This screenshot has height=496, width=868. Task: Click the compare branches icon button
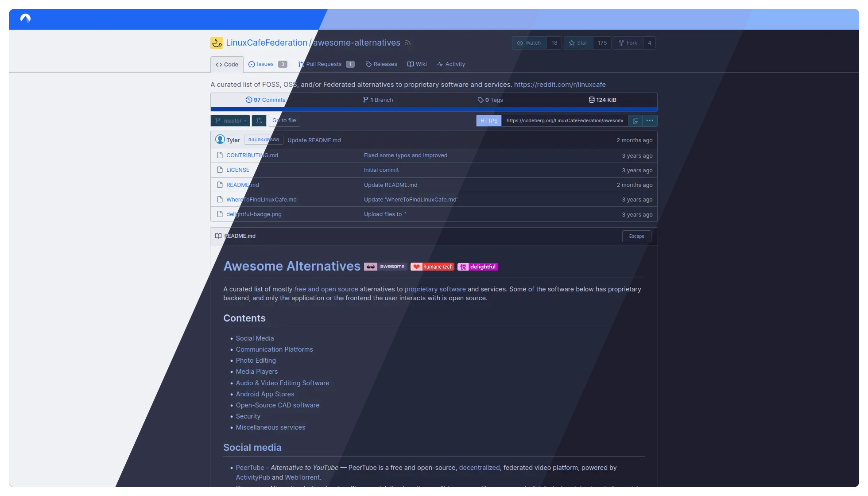(259, 120)
